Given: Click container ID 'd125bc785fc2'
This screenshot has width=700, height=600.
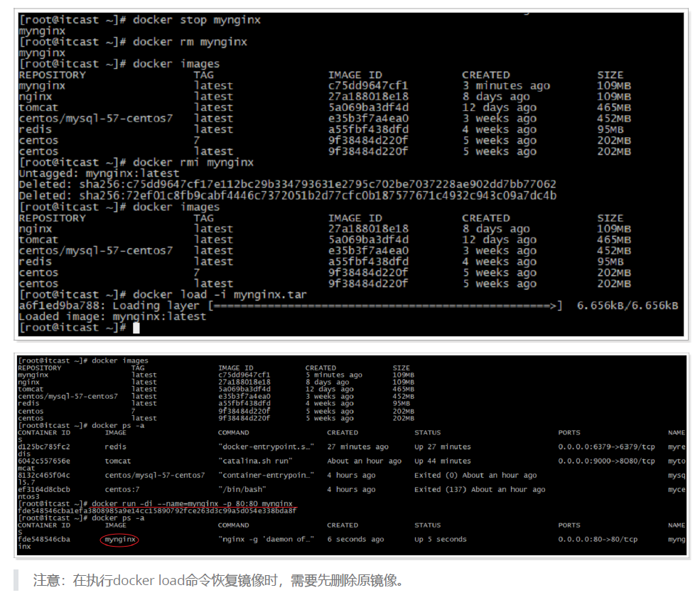Looking at the screenshot, I should click(x=44, y=447).
